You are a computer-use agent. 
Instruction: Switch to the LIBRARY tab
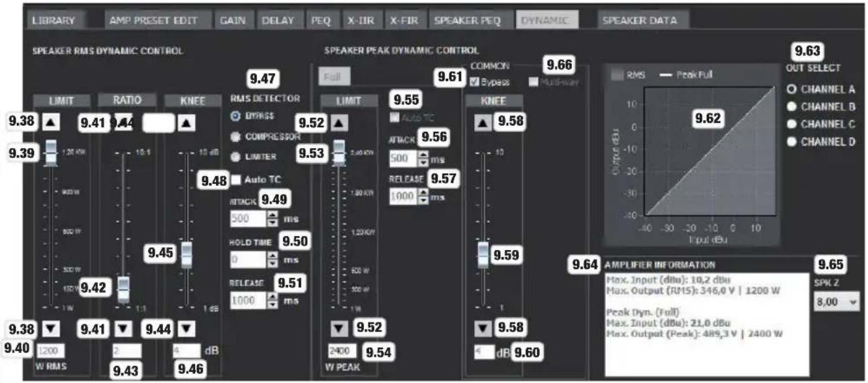tap(55, 20)
